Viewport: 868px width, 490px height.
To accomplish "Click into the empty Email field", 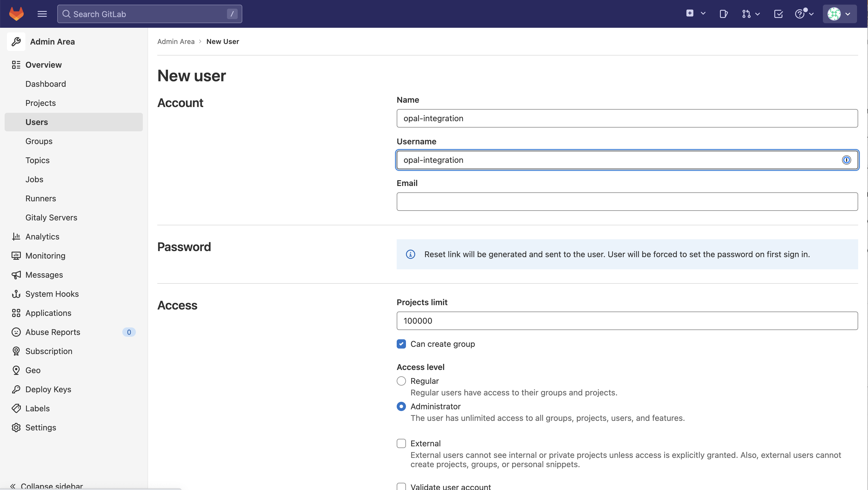I will (x=627, y=202).
